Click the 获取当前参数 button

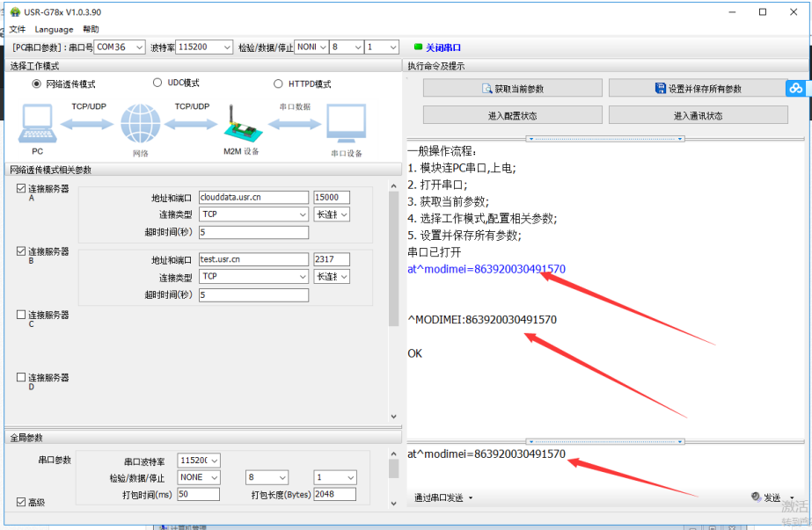[x=512, y=89]
